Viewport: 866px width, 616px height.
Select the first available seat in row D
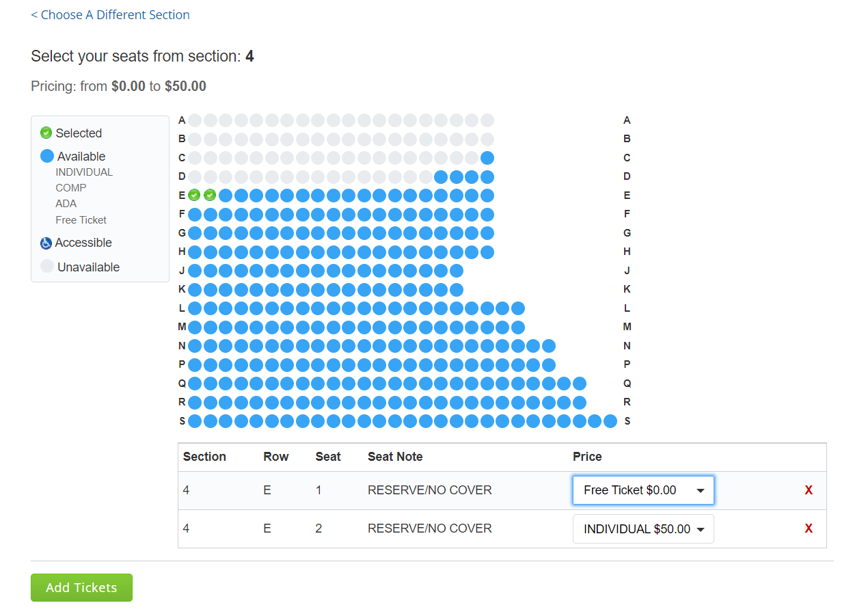[442, 176]
